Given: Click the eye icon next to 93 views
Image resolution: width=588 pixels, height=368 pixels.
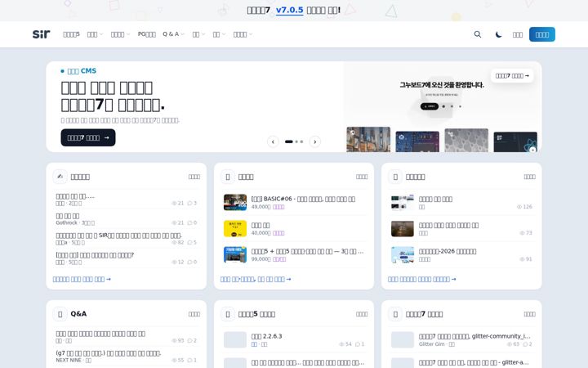Looking at the screenshot, I should pos(174,340).
